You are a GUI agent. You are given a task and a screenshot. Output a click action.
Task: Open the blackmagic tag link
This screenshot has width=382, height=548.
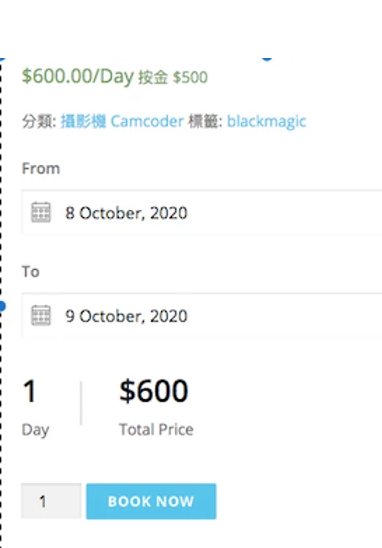267,122
